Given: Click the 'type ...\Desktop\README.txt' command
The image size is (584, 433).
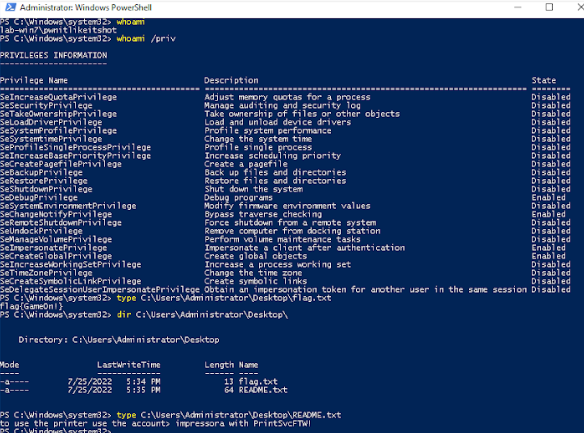Looking at the screenshot, I should point(229,415).
